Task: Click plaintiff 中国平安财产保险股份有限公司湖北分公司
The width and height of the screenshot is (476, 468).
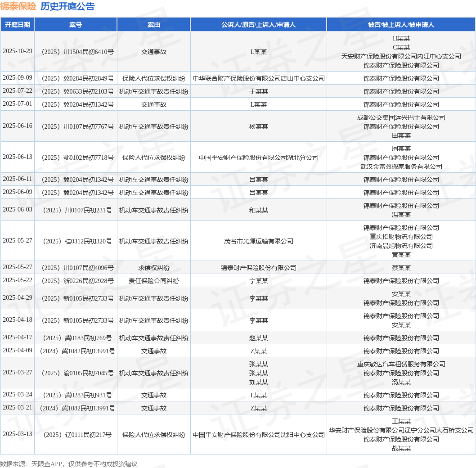Action: coord(259,157)
